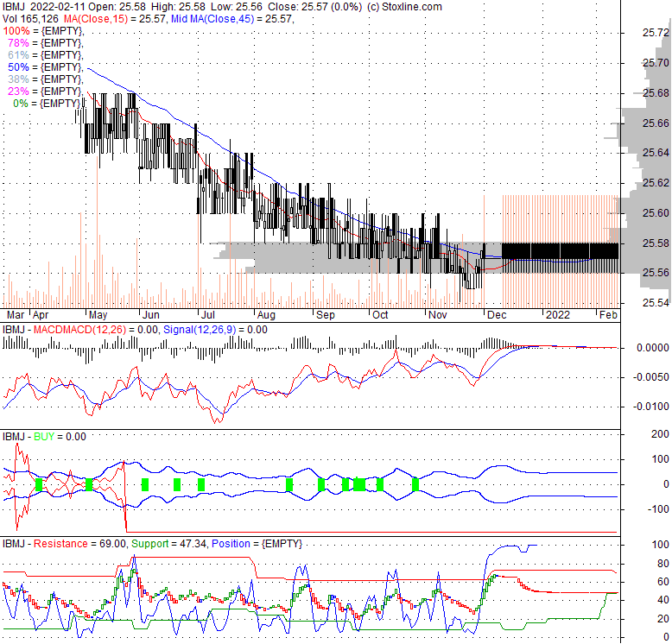Click the 'IBMJ 2022-02-11' header text
This screenshot has height=644, width=672.
click(44, 7)
